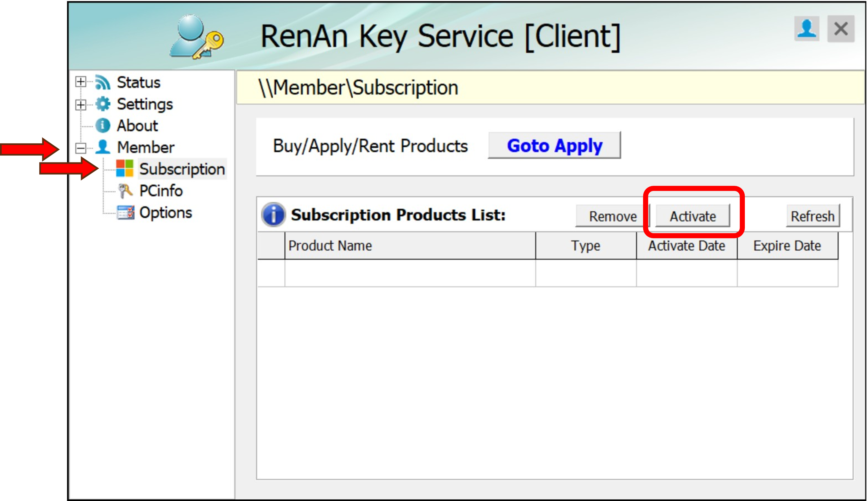The image size is (868, 501).
Task: Expand the Settings tree node
Action: tap(80, 104)
